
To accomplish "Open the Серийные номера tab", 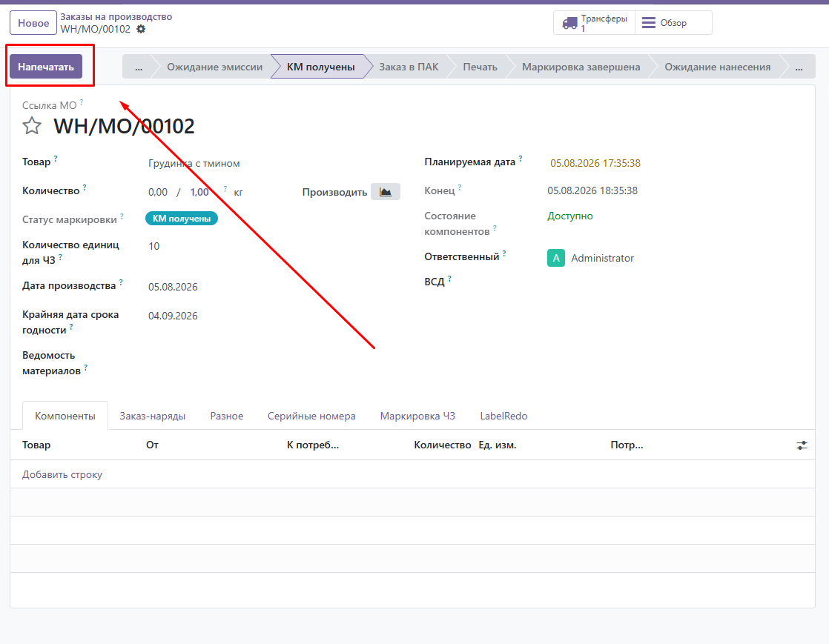I will [311, 416].
